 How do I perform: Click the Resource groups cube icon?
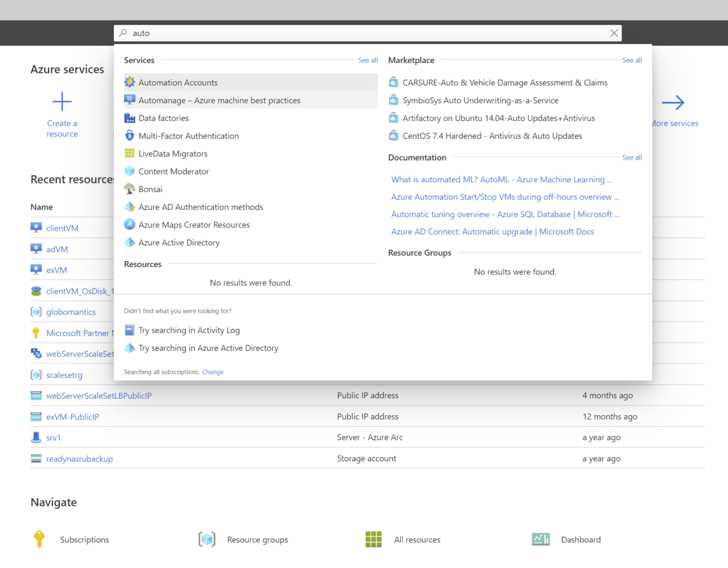[x=207, y=539]
